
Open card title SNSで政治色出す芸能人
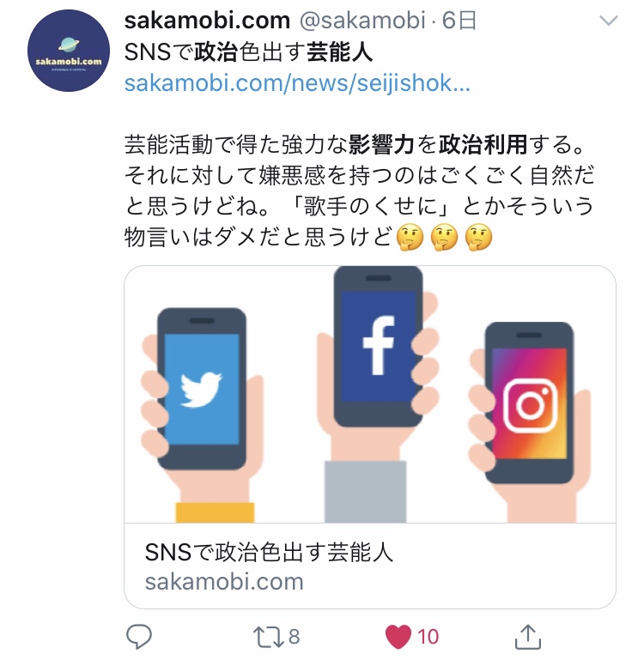pos(269,552)
